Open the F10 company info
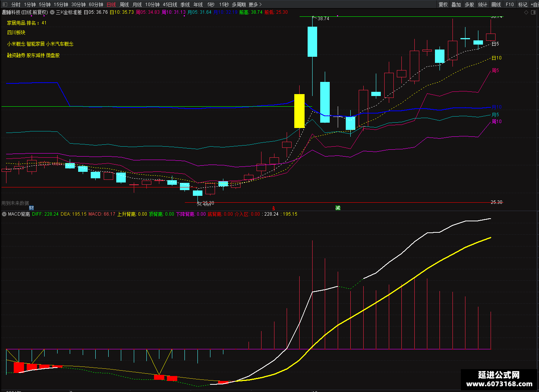 point(510,5)
